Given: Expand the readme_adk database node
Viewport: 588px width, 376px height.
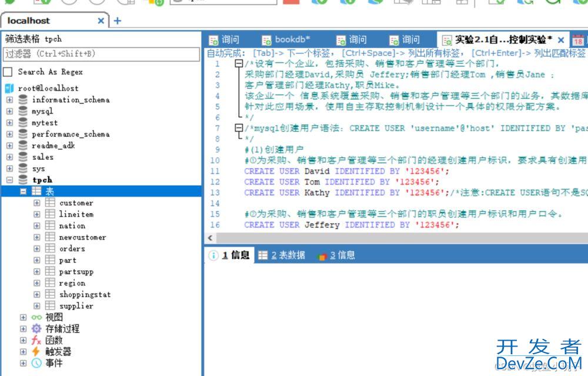Looking at the screenshot, I should coord(10,146).
